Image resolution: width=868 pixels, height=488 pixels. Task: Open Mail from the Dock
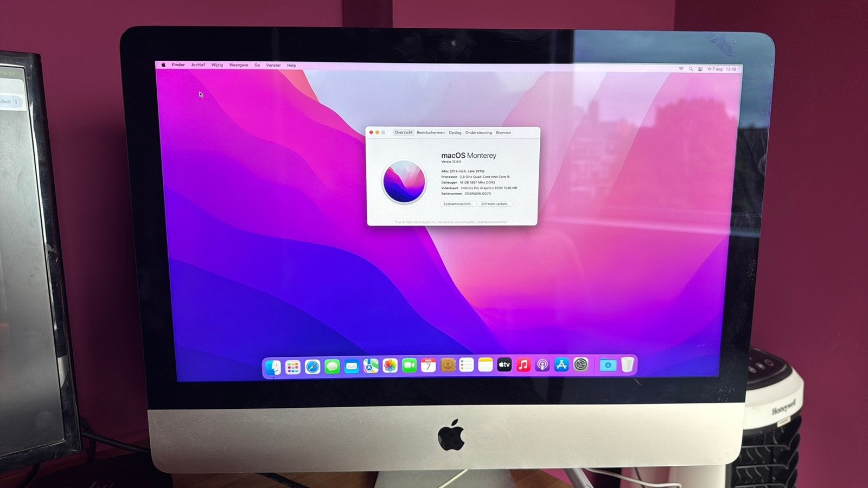click(352, 367)
